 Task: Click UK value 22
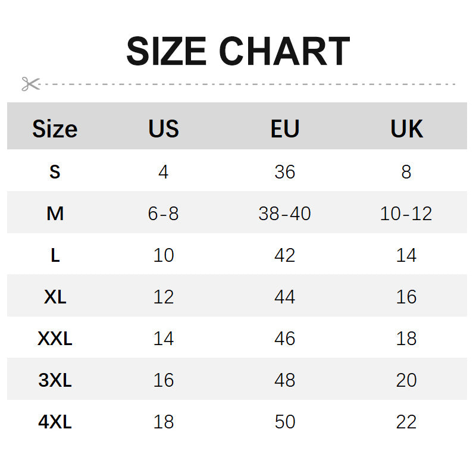point(406,422)
